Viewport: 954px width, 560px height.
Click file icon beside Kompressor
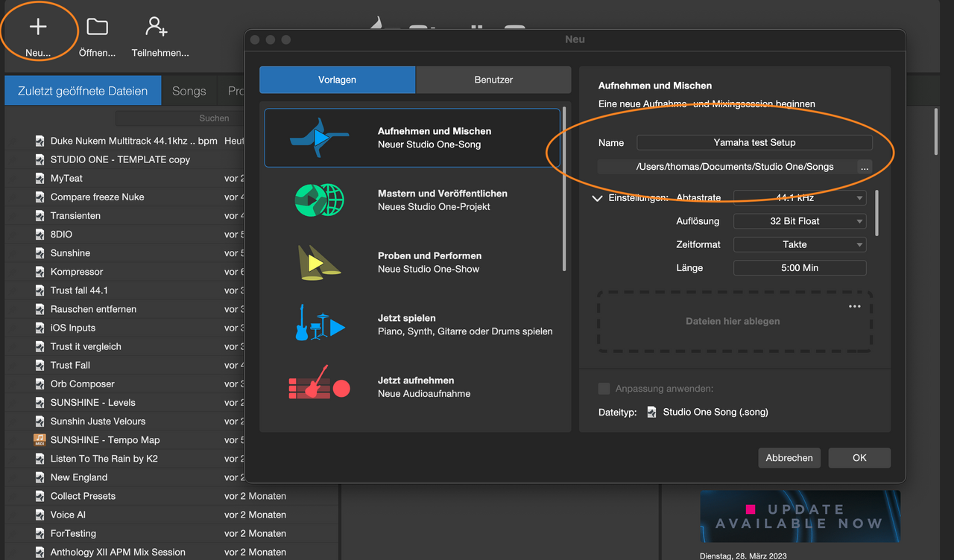click(40, 272)
